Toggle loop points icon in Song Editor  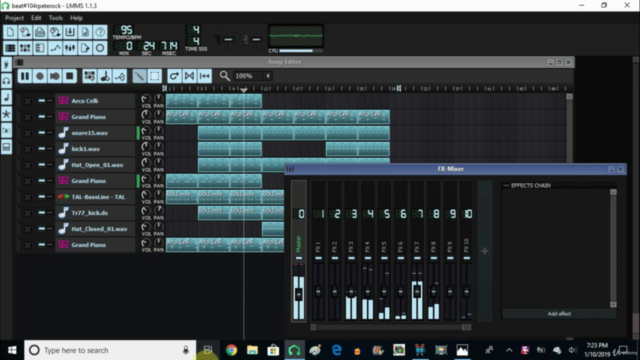click(x=189, y=76)
